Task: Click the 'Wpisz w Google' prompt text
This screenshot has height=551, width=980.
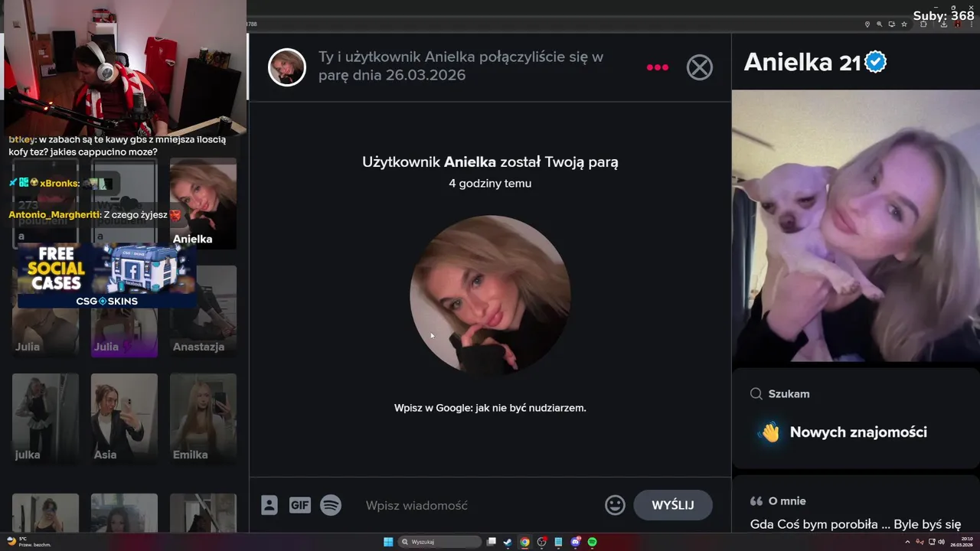Action: point(490,408)
